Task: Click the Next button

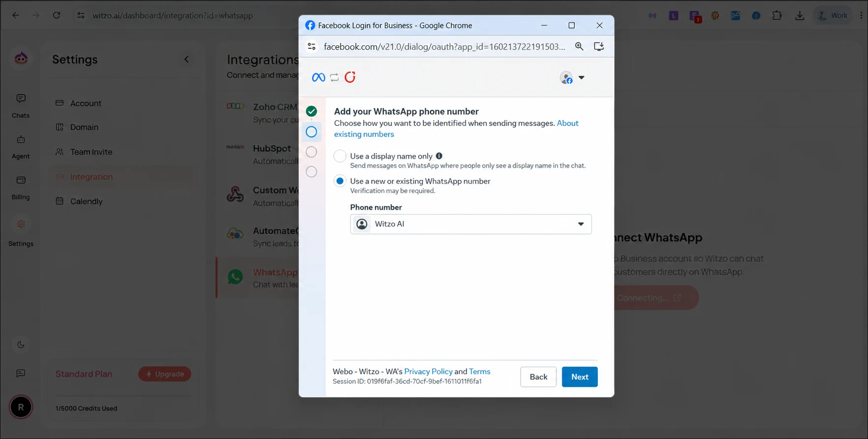Action: click(x=580, y=377)
